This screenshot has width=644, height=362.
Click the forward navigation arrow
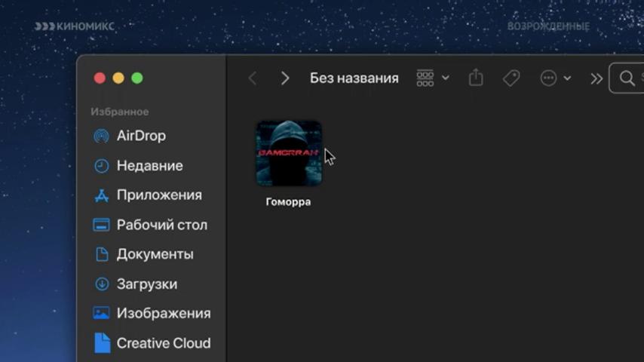(x=284, y=78)
